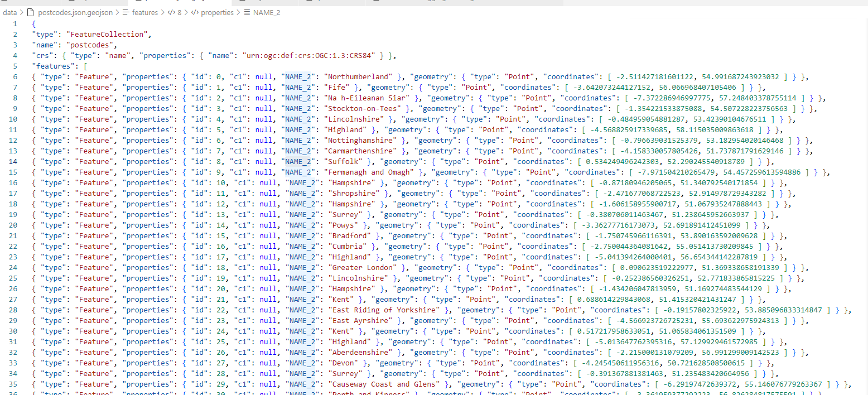Click "Kent" on line 27
Viewport: 868px width, 395px height.
click(x=340, y=299)
